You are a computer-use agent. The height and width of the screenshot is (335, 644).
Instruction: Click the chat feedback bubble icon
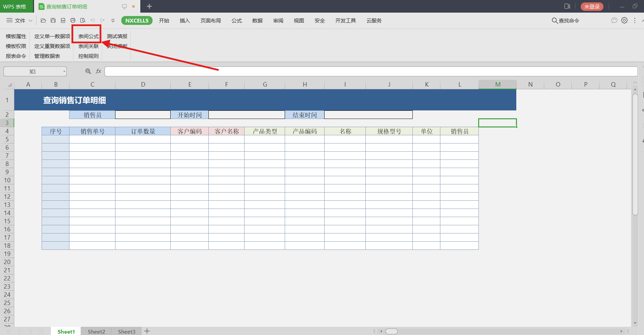coord(614,20)
